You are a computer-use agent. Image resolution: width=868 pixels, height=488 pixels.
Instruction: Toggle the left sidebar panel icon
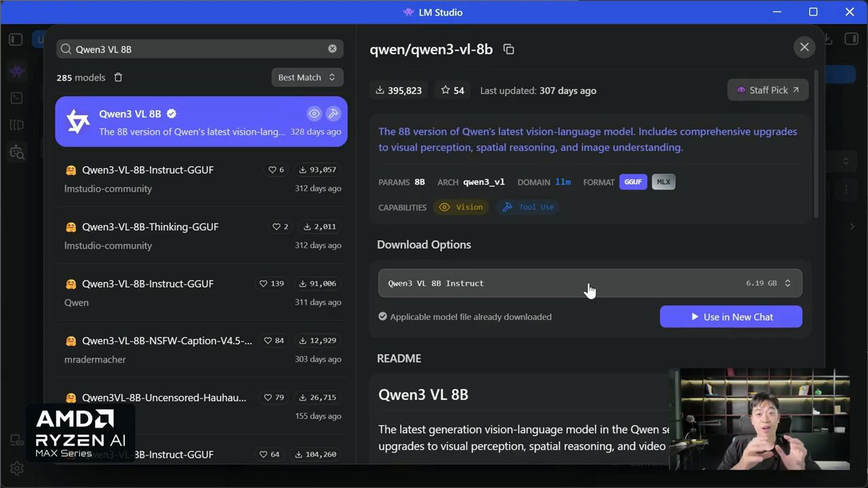coord(16,40)
